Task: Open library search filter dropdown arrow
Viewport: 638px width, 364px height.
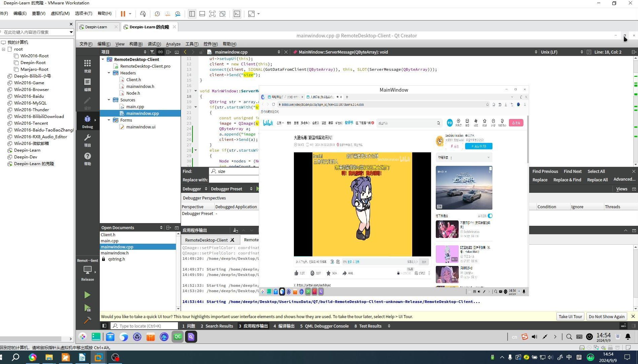Action: [x=71, y=32]
